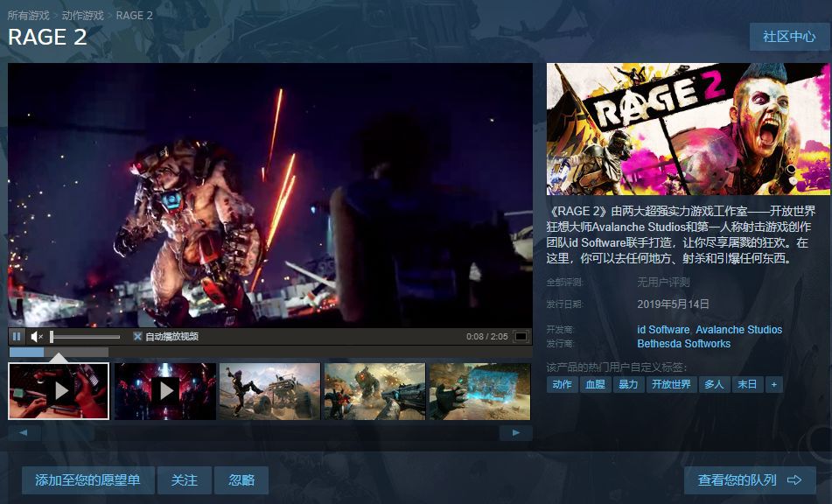Open 查看您的队列 view your queue

click(x=750, y=480)
